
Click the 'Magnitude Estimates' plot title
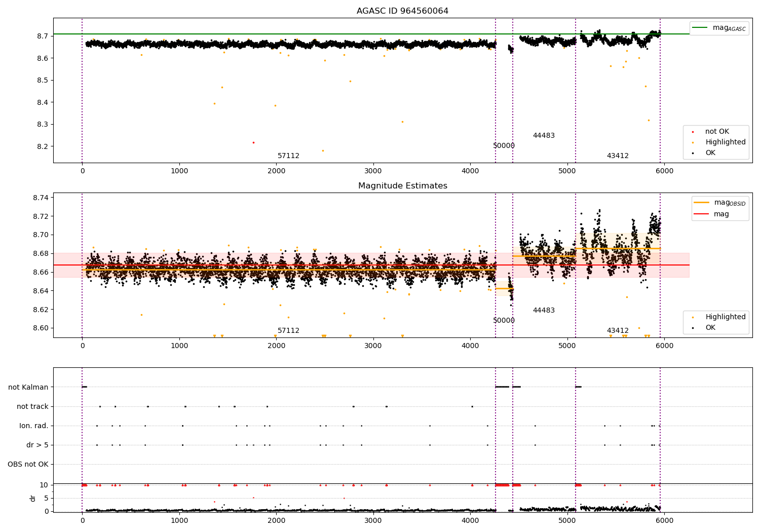click(403, 186)
